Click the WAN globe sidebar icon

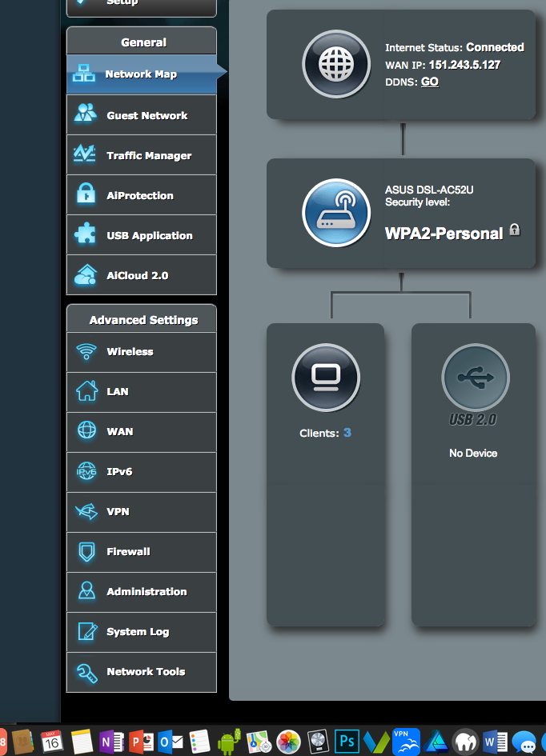(x=86, y=430)
